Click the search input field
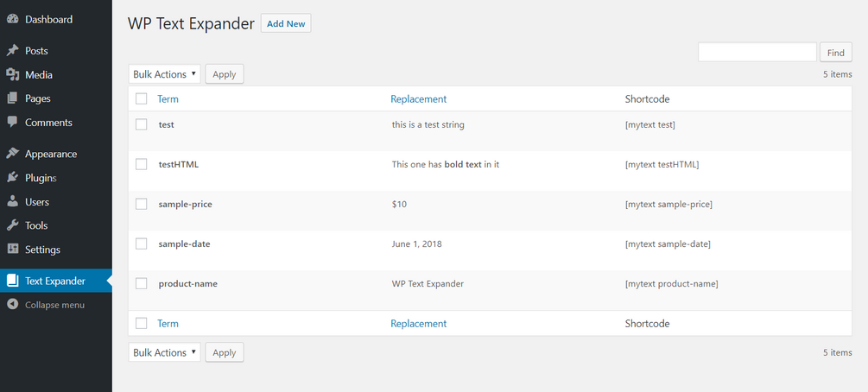Image resolution: width=868 pixels, height=392 pixels. click(757, 53)
